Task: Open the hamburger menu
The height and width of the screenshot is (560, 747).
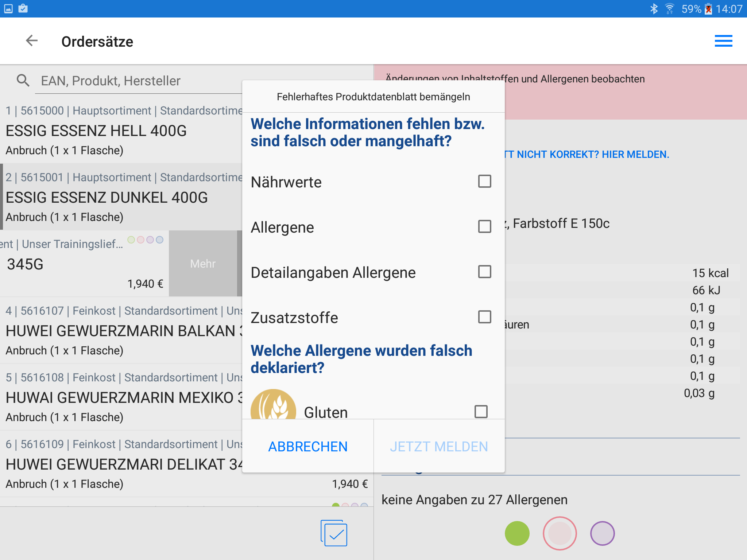Action: pyautogui.click(x=723, y=41)
